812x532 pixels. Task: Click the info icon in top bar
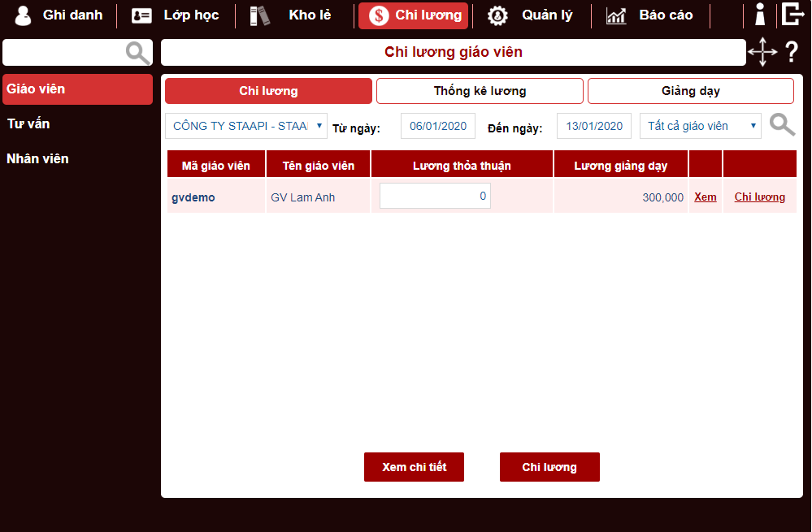tap(760, 15)
